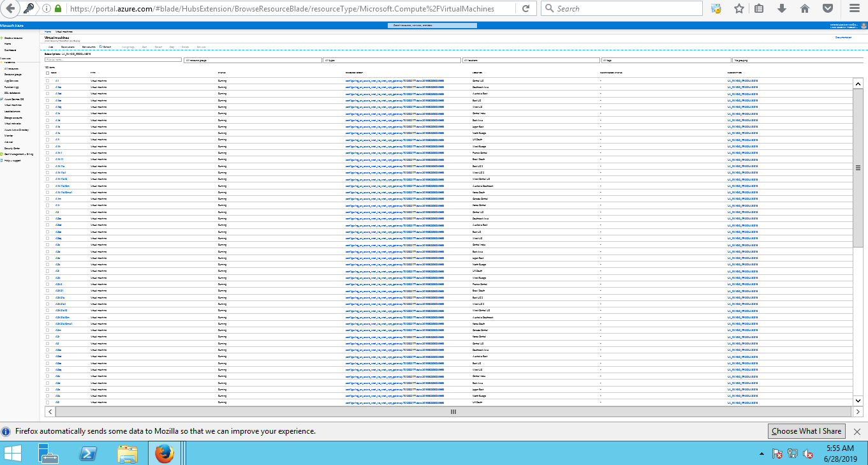
Task: Open the Pocket icon in toolbar
Action: tap(827, 9)
